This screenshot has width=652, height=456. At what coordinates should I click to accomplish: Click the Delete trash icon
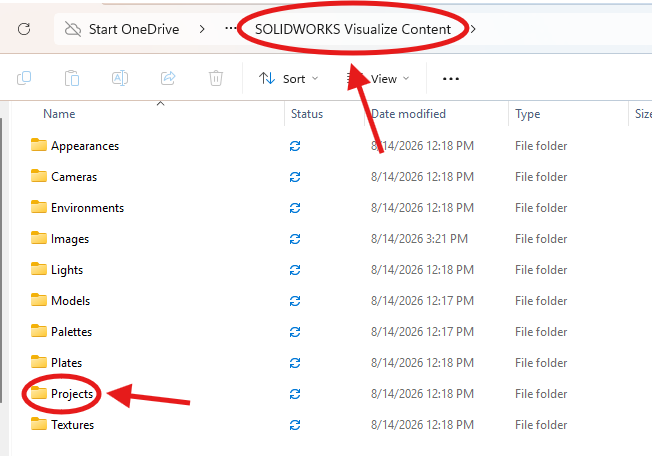(216, 78)
